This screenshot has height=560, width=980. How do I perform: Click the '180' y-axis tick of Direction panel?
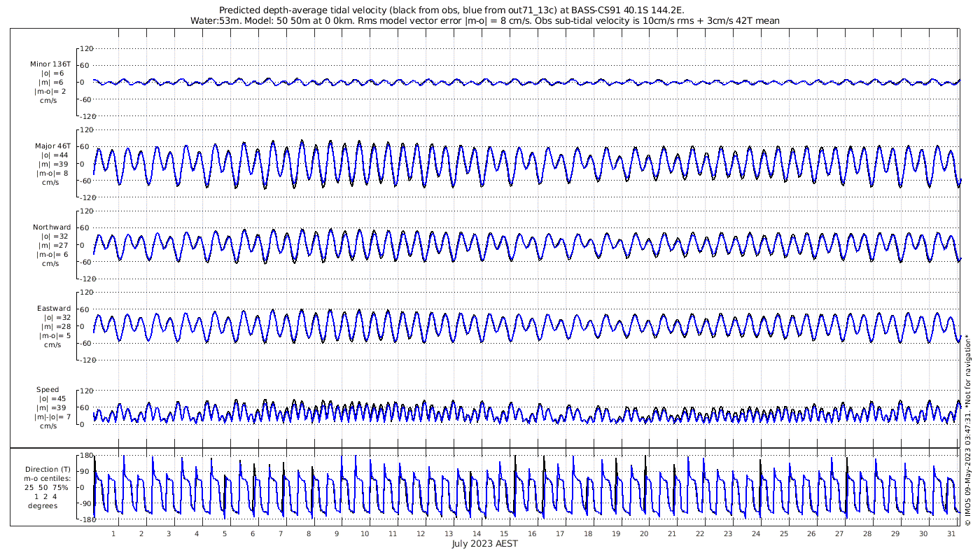(x=87, y=456)
